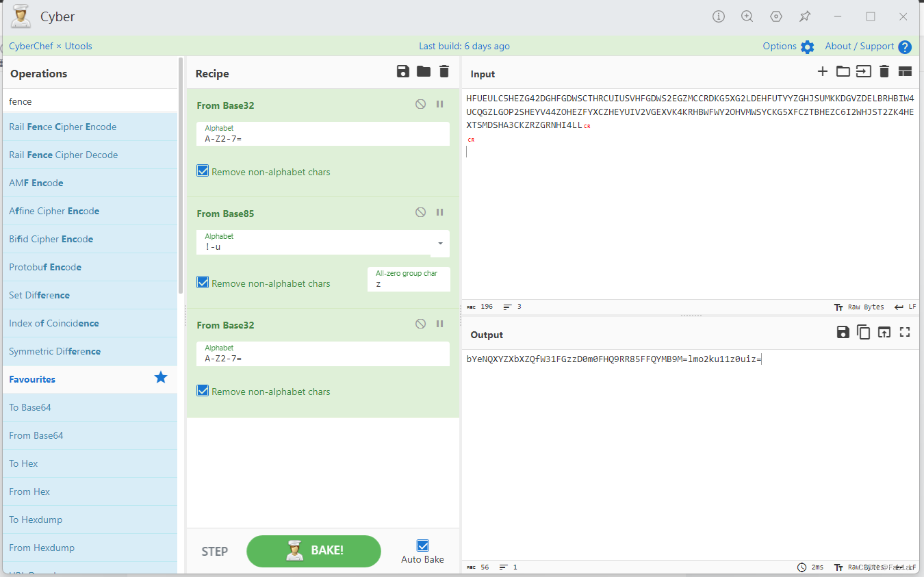
Task: Maximise the output pane
Action: coord(905,332)
